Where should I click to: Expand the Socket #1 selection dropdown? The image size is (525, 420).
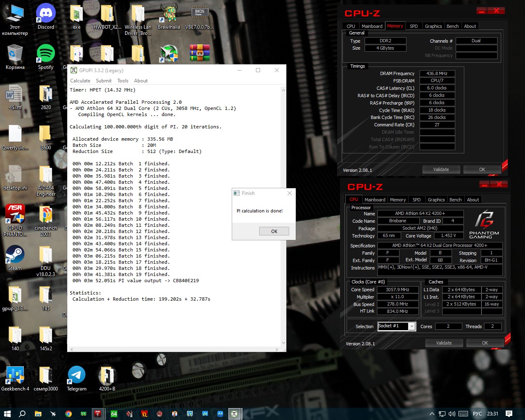click(412, 326)
